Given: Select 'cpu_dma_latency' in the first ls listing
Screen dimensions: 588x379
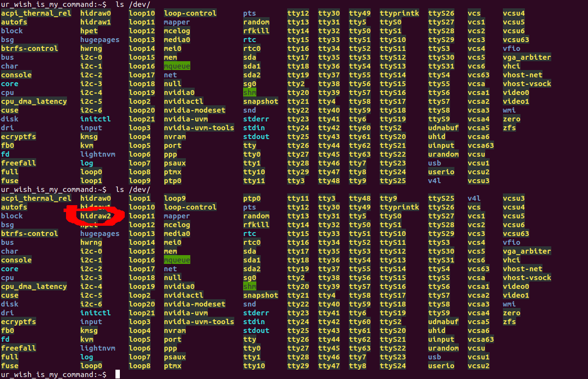Looking at the screenshot, I should point(34,101).
